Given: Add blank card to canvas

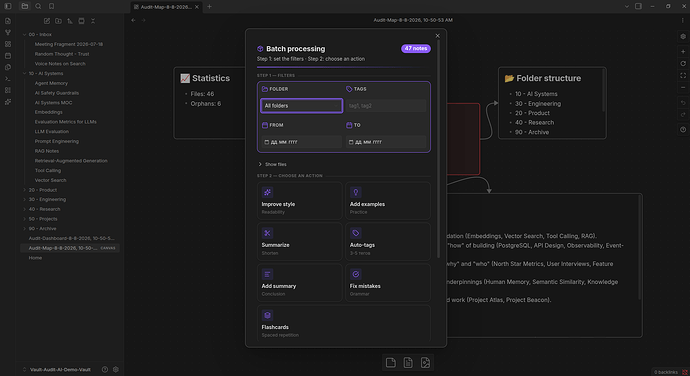Looking at the screenshot, I should [x=391, y=362].
